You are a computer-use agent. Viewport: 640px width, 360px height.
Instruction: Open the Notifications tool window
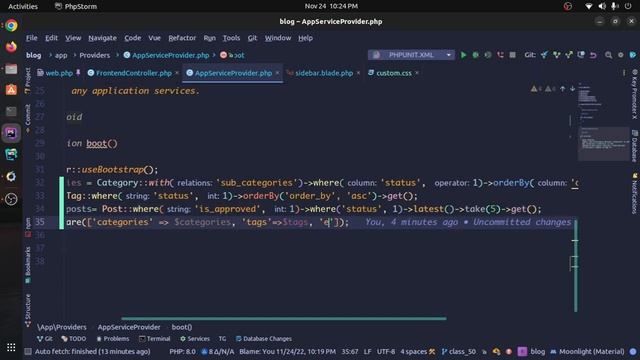click(x=634, y=193)
